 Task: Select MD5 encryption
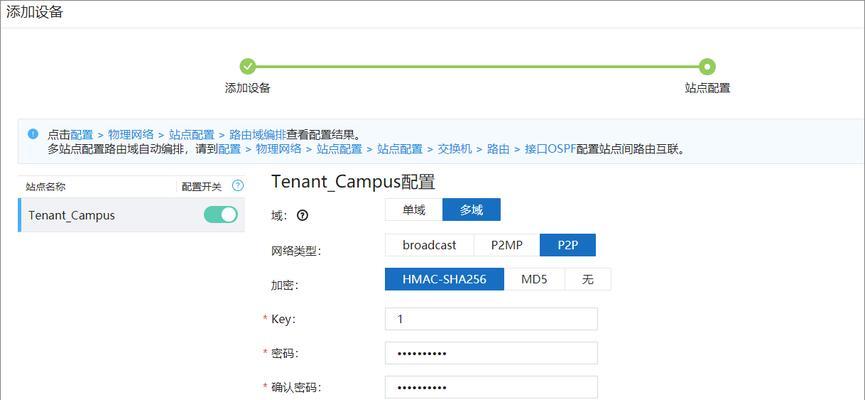(x=534, y=279)
